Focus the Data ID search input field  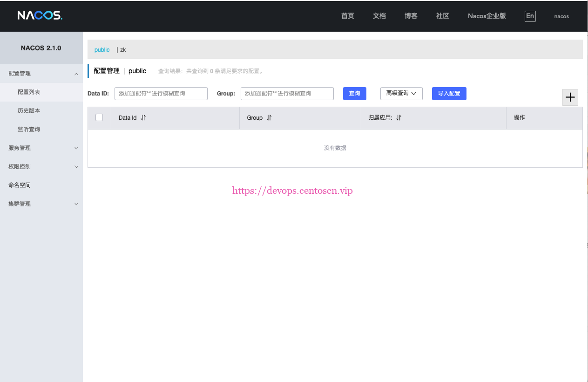(161, 94)
